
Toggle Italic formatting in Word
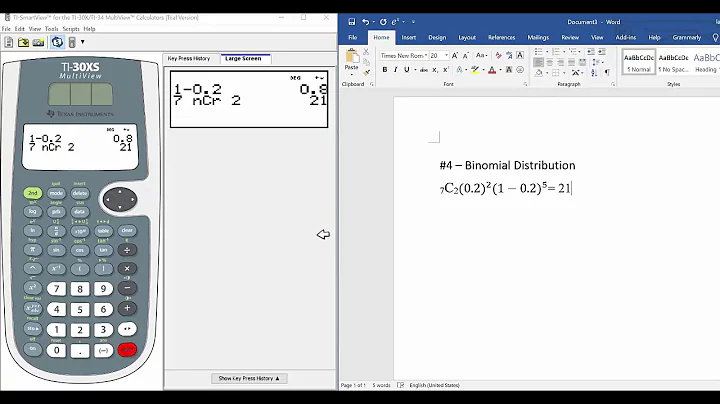(x=395, y=70)
